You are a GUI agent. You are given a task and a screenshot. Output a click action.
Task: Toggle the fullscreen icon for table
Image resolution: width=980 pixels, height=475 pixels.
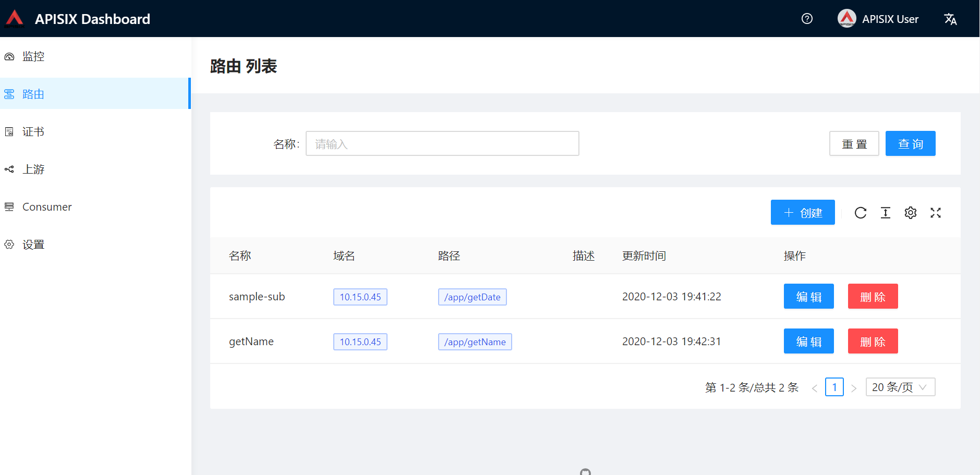click(x=936, y=213)
